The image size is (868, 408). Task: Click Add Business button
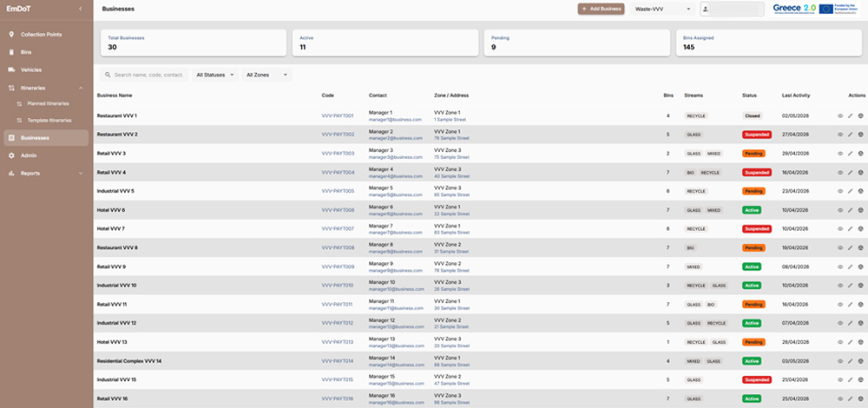(602, 9)
